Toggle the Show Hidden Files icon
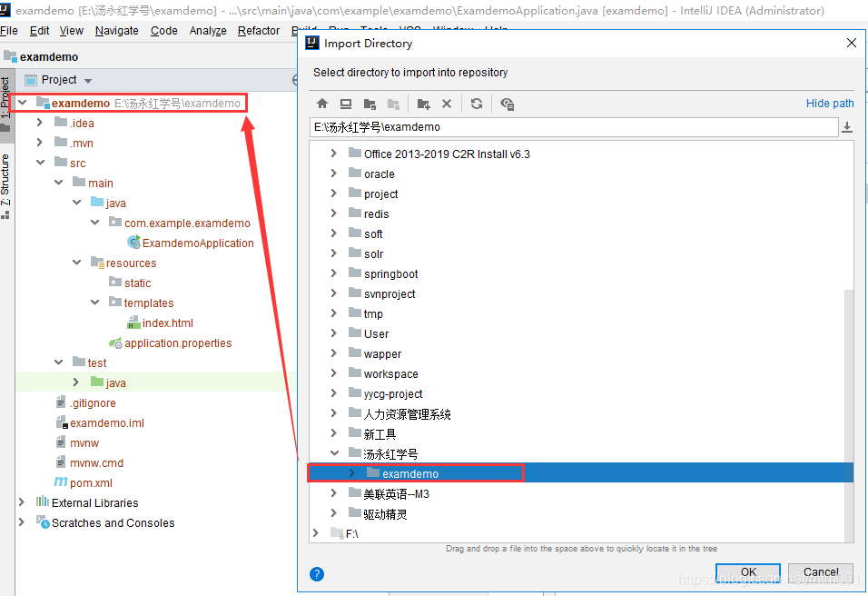Viewport: 868px width, 596px height. pyautogui.click(x=508, y=104)
